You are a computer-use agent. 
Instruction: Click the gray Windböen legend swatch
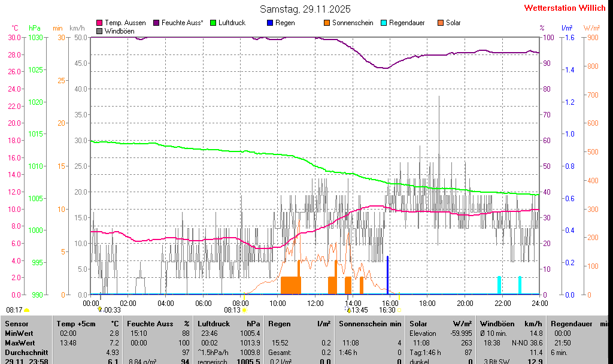[x=99, y=31]
